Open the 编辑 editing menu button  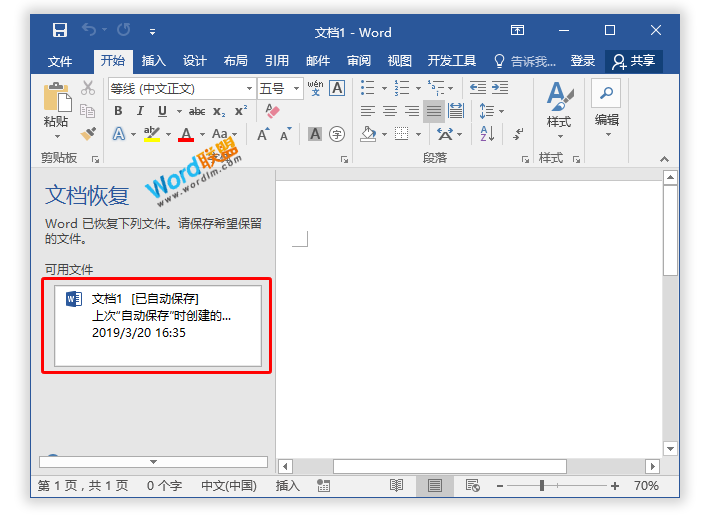[606, 109]
